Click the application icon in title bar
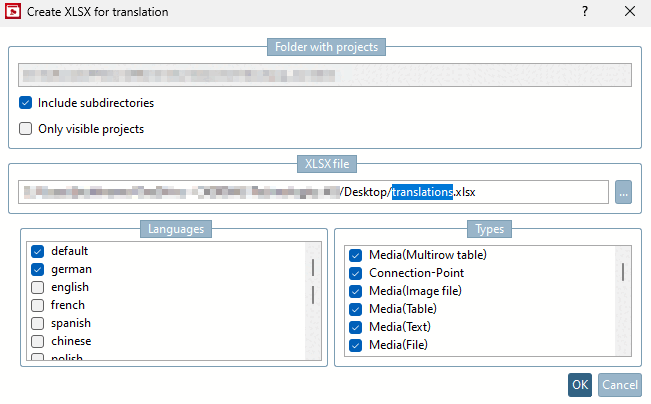The width and height of the screenshot is (651, 404). pyautogui.click(x=15, y=12)
